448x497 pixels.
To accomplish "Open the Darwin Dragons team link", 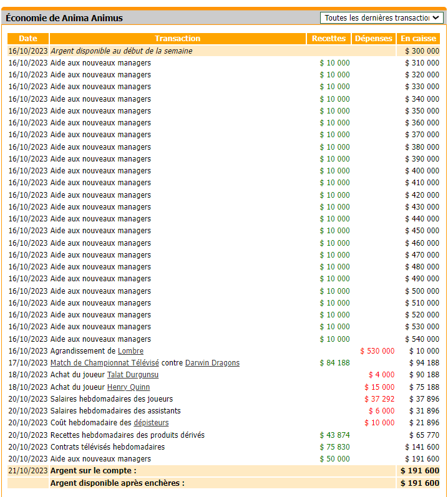I will (x=212, y=362).
